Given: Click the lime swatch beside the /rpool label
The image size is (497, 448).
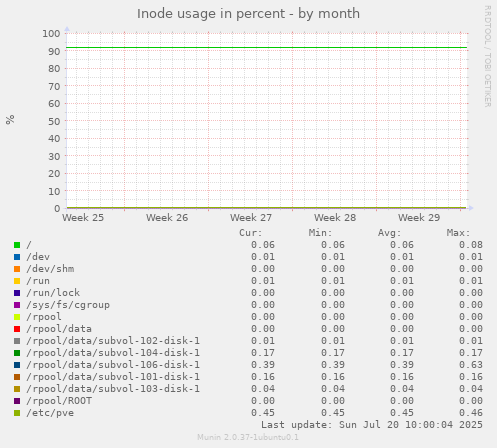Looking at the screenshot, I should [x=17, y=317].
